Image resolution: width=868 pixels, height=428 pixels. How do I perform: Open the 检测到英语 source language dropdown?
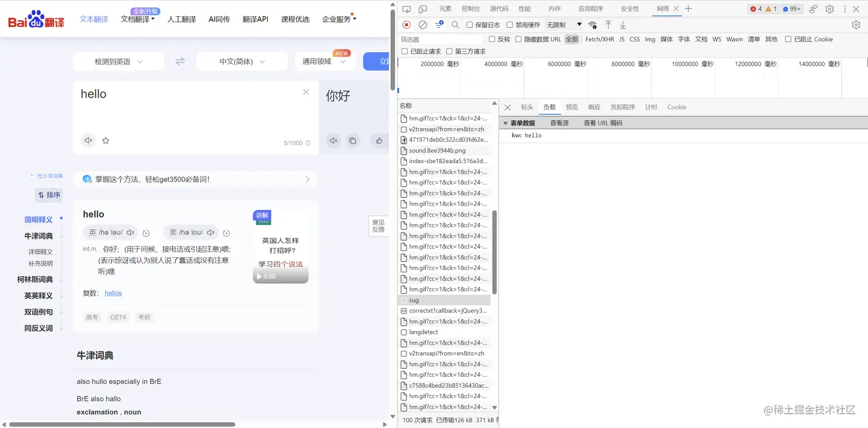[118, 61]
